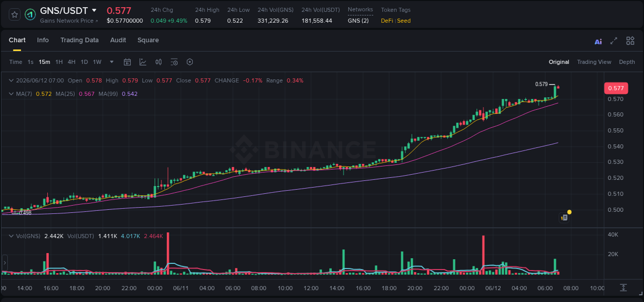This screenshot has width=644, height=302.
Task: Collapse the OHLC data row chevron
Action: tap(11, 80)
